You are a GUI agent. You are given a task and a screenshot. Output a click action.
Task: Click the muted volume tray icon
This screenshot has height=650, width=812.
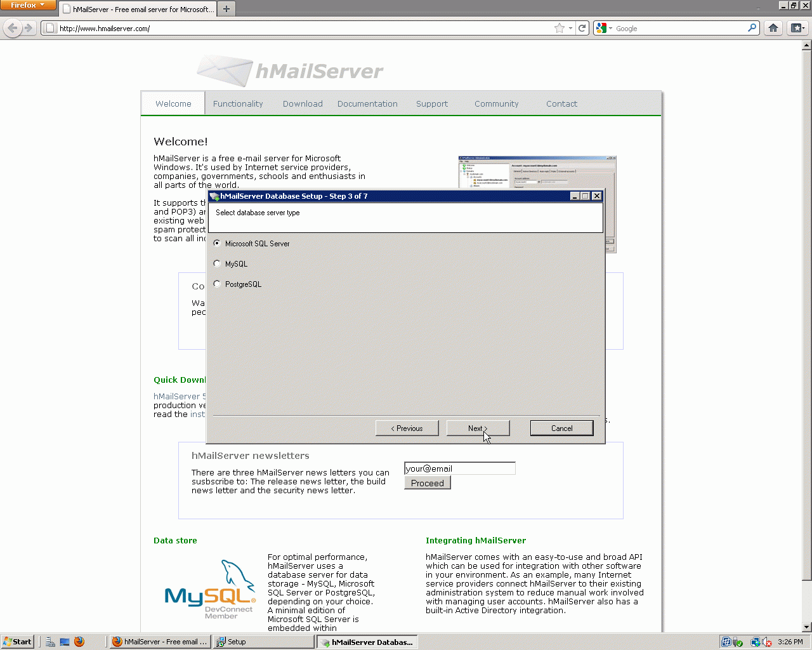point(767,642)
